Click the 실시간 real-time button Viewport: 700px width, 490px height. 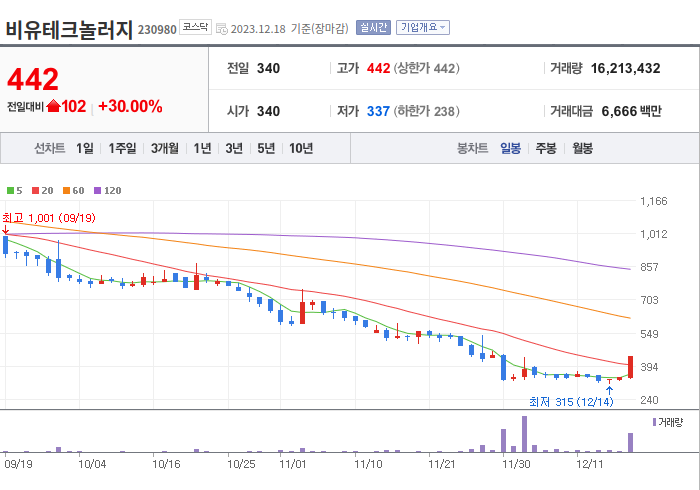373,28
